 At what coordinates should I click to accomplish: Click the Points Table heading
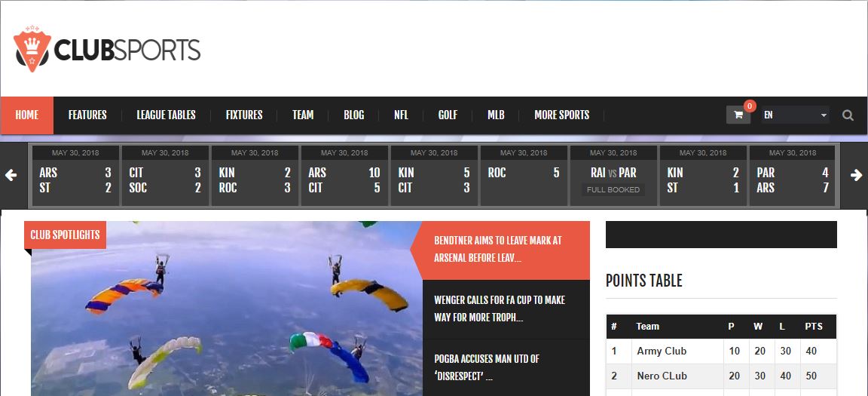point(643,281)
